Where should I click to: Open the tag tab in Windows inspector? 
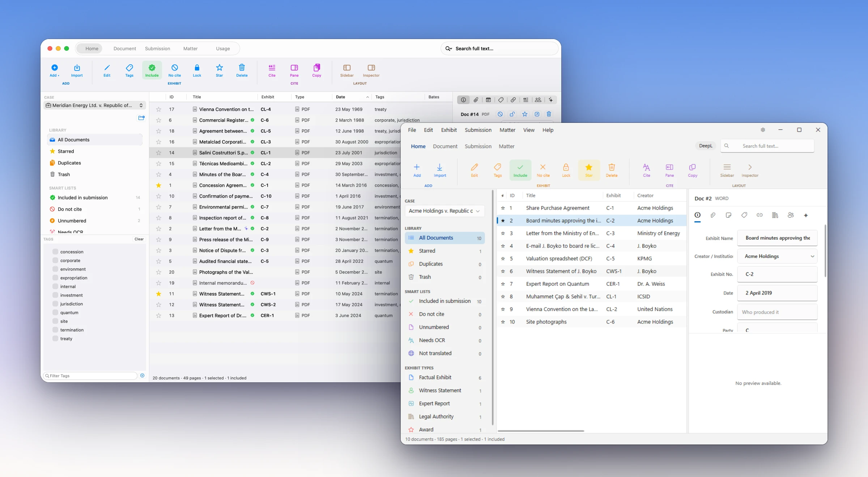click(x=744, y=215)
